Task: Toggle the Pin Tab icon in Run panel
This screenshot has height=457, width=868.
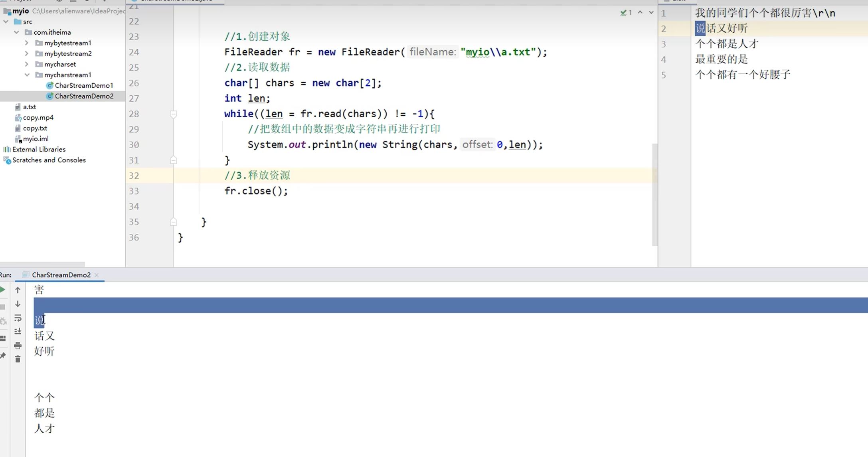Action: pyautogui.click(x=3, y=355)
